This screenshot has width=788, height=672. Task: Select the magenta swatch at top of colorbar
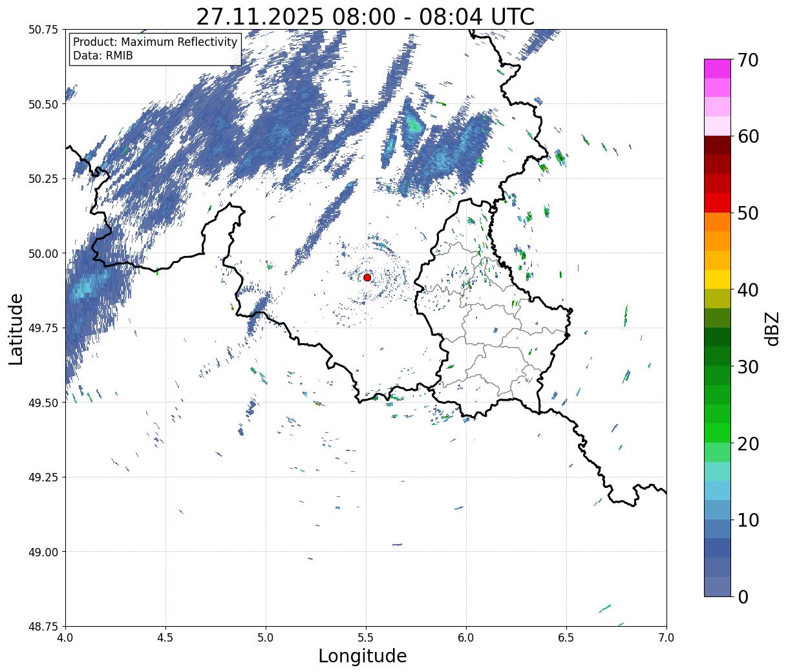pos(718,68)
